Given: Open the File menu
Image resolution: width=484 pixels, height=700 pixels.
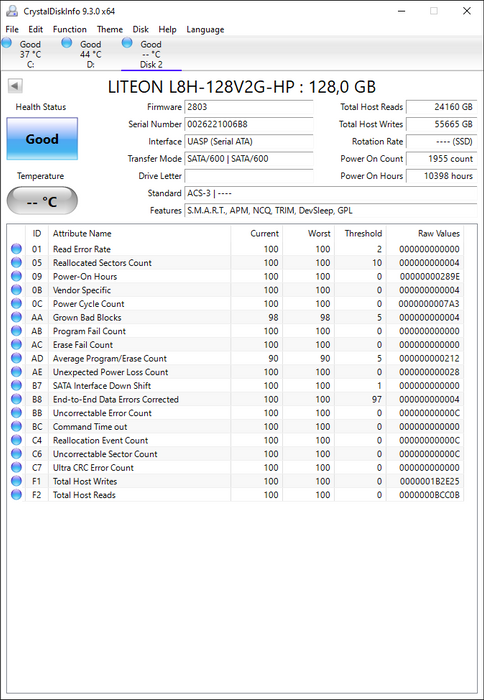Looking at the screenshot, I should [x=12, y=29].
